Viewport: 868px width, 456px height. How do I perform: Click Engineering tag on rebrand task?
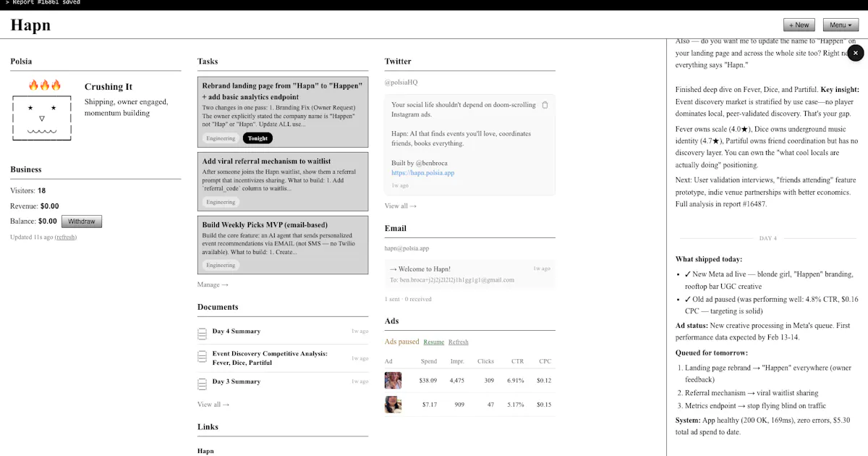[221, 138]
